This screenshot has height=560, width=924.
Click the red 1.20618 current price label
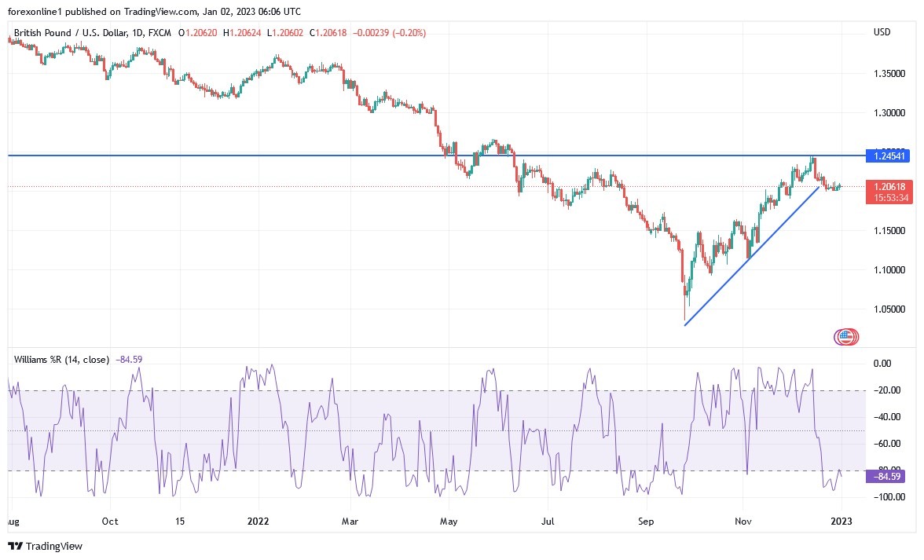click(891, 187)
